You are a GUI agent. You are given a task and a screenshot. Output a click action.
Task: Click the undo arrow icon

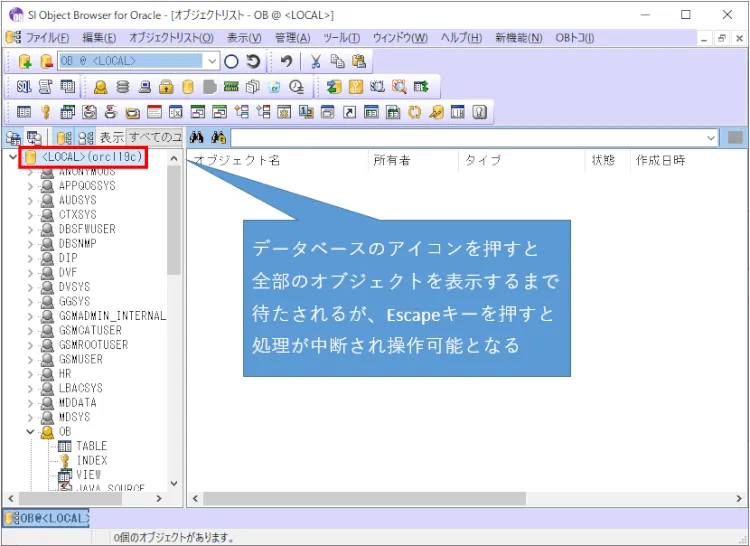click(x=286, y=61)
